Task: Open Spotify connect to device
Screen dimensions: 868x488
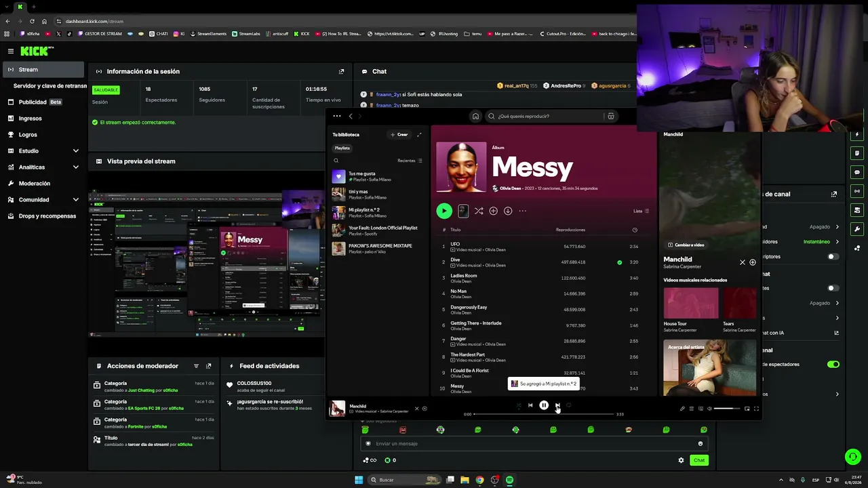Action: point(701,409)
